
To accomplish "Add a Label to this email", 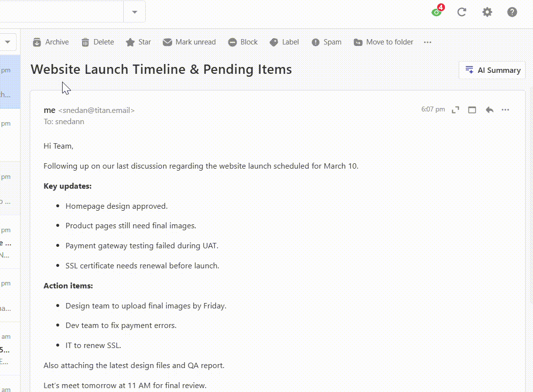I will click(284, 42).
